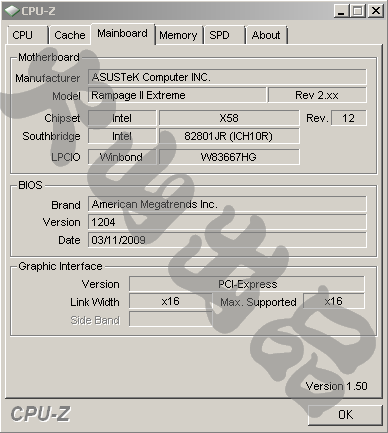Click the Max. Supported label
The height and width of the screenshot is (433, 388).
(258, 302)
